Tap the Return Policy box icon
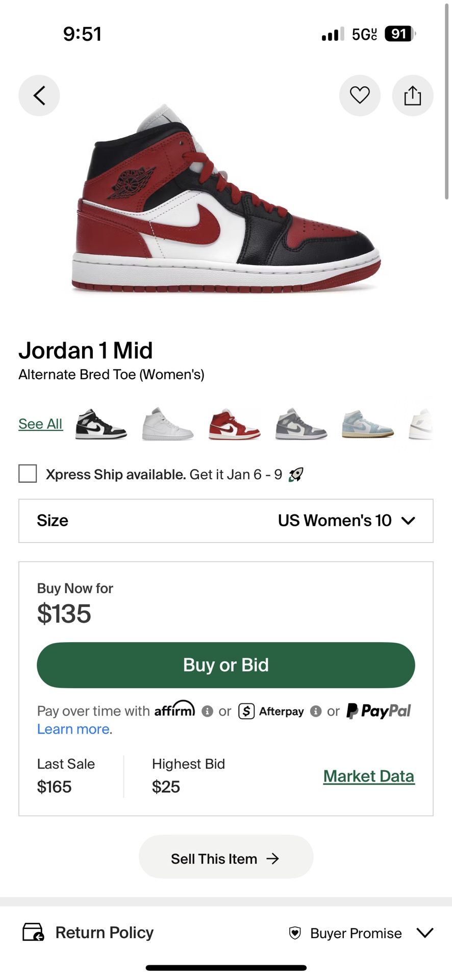The height and width of the screenshot is (980, 452). click(x=33, y=932)
